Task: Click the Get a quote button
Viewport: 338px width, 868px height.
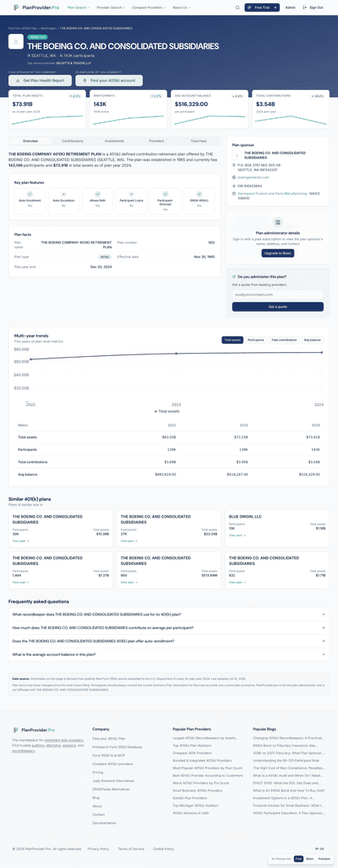Action: coord(278,307)
